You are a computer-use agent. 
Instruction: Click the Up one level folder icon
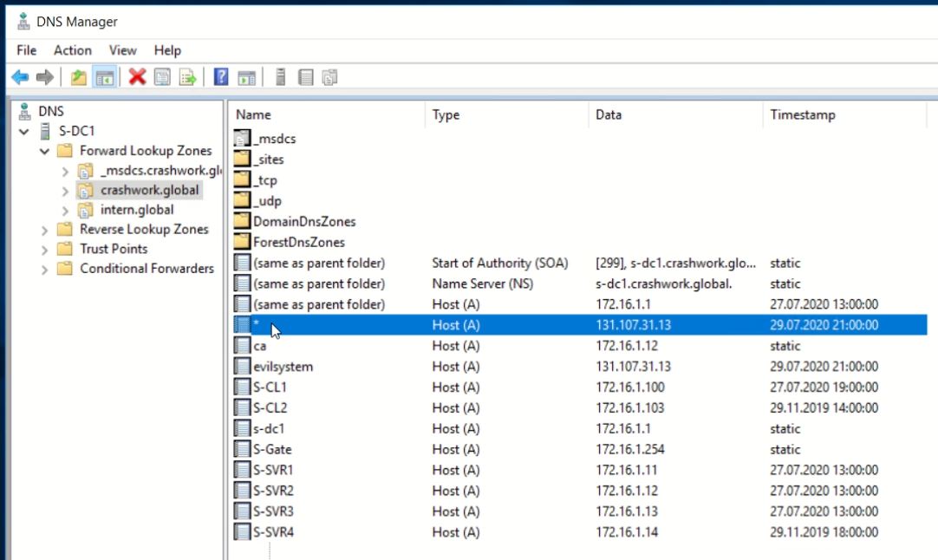click(78, 77)
